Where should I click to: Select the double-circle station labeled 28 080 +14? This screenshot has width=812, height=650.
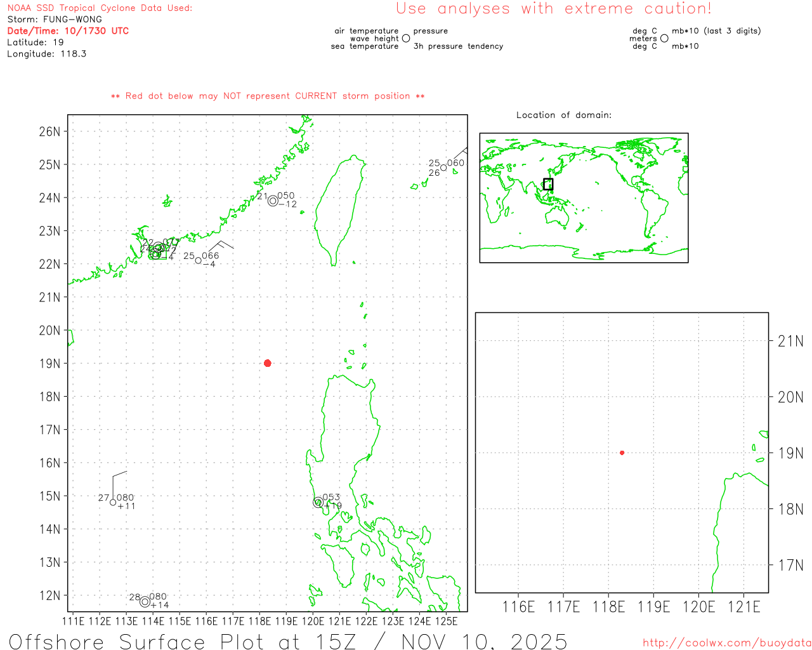tap(145, 601)
